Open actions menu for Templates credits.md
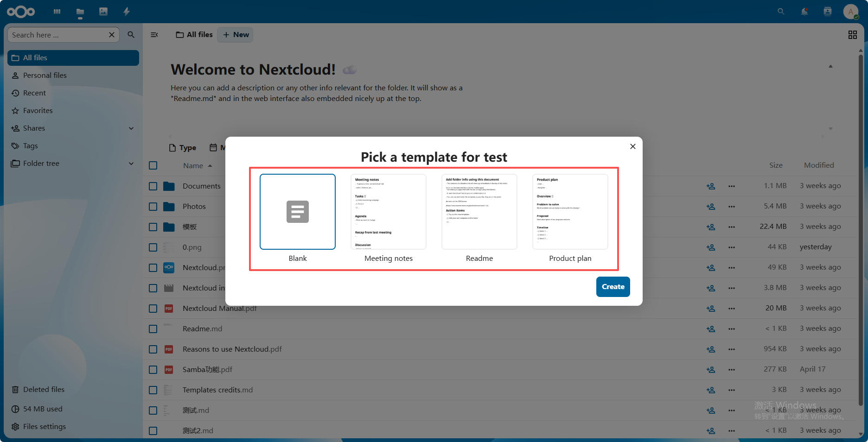 click(732, 390)
